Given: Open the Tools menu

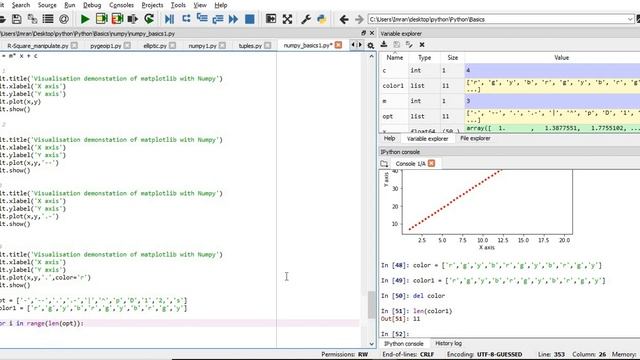Looking at the screenshot, I should [x=178, y=5].
